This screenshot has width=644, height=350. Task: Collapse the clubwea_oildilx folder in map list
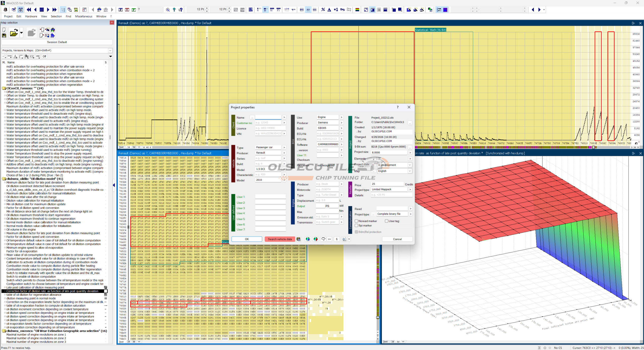pyautogui.click(x=4, y=179)
